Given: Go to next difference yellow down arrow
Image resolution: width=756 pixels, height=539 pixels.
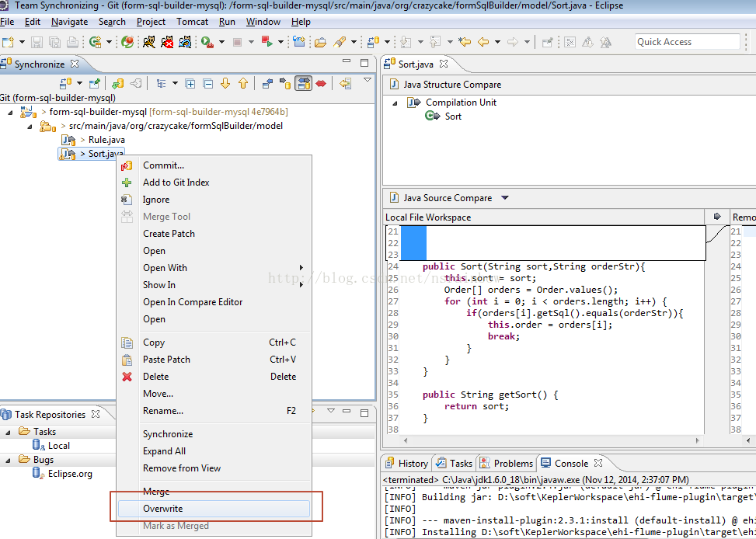Looking at the screenshot, I should 225,83.
